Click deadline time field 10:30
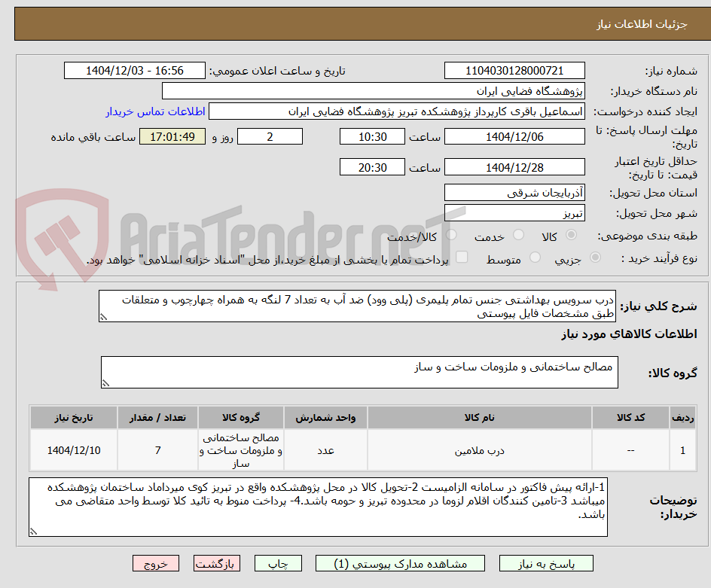The height and width of the screenshot is (588, 711). coord(372,136)
